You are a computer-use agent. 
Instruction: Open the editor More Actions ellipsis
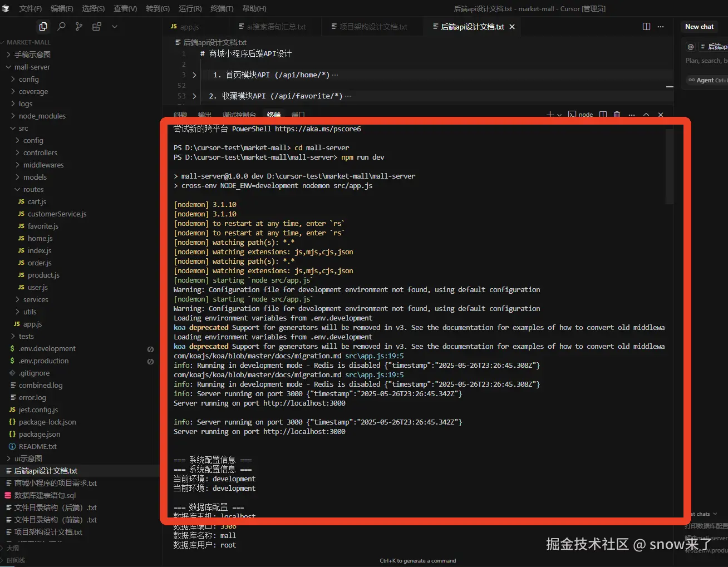(x=661, y=27)
